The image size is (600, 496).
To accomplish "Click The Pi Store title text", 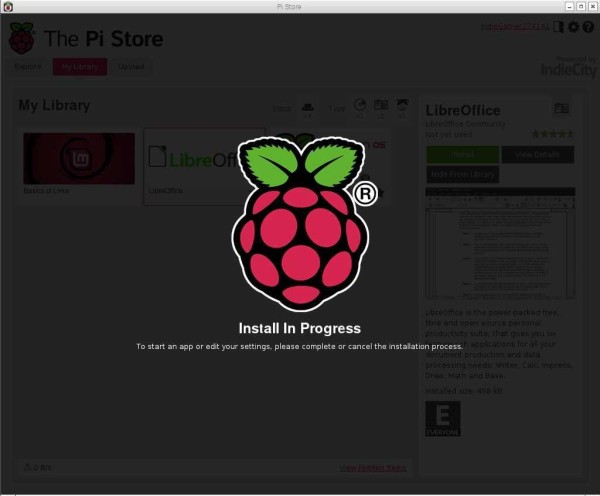I will point(104,39).
